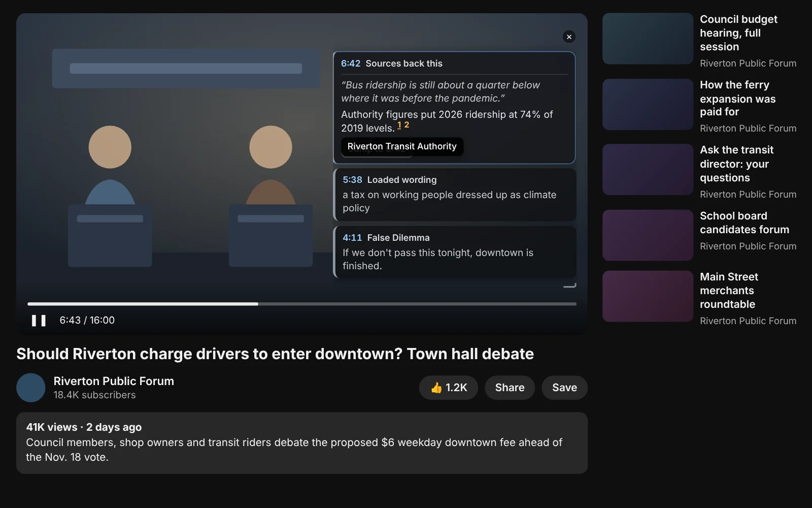Click the 'Loaded wording' label

point(402,180)
